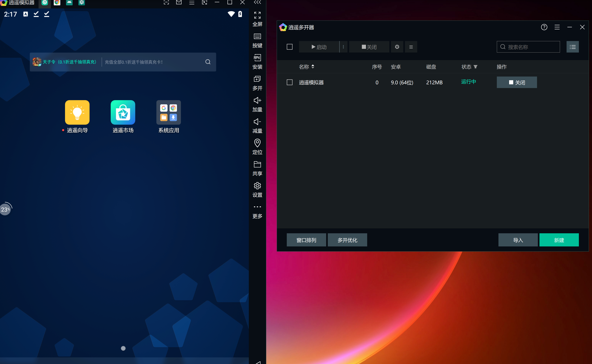Click the 9.0 (64位) Android version cell
592x364 pixels.
coord(402,82)
